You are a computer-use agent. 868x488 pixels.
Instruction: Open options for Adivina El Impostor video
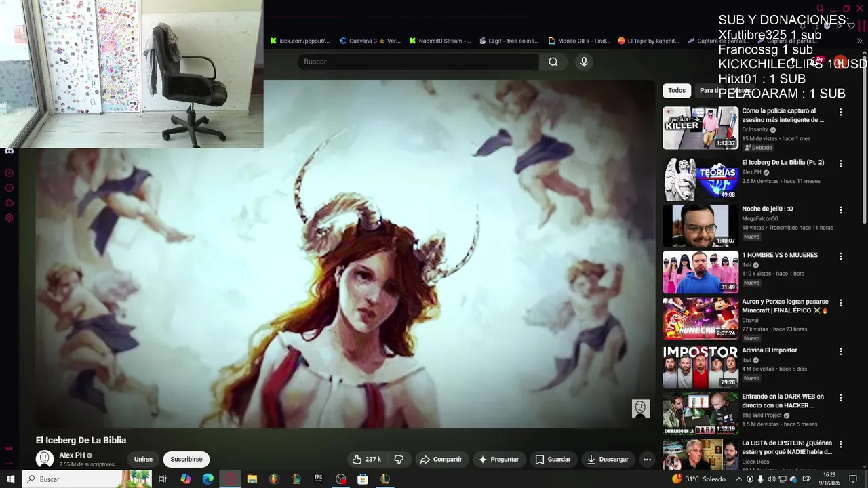(841, 351)
